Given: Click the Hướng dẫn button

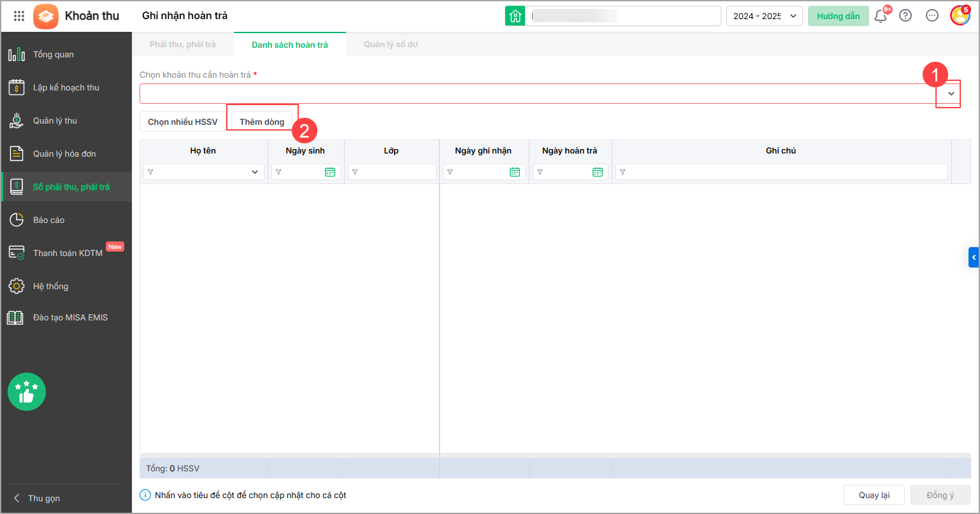Looking at the screenshot, I should pyautogui.click(x=839, y=16).
